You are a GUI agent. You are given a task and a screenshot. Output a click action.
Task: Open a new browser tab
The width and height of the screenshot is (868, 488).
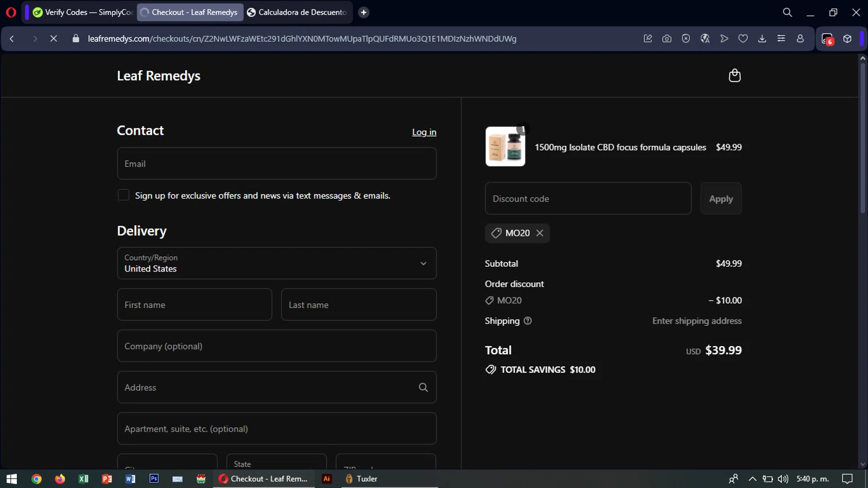click(x=363, y=12)
